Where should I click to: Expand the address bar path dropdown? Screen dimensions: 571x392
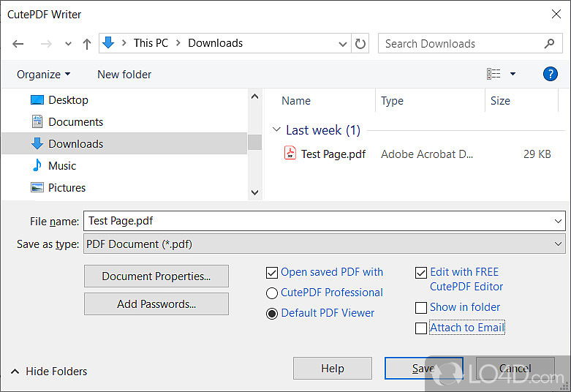343,44
